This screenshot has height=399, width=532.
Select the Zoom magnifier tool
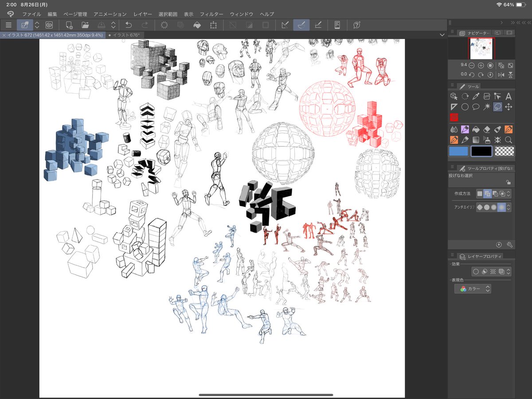point(509,140)
